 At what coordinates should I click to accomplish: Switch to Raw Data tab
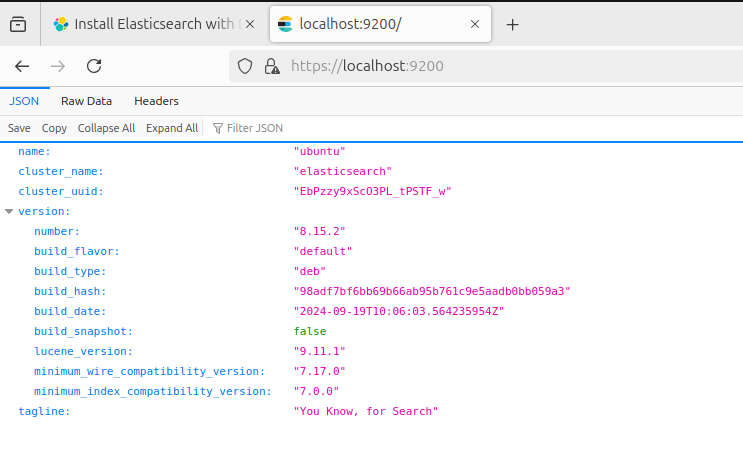[86, 101]
